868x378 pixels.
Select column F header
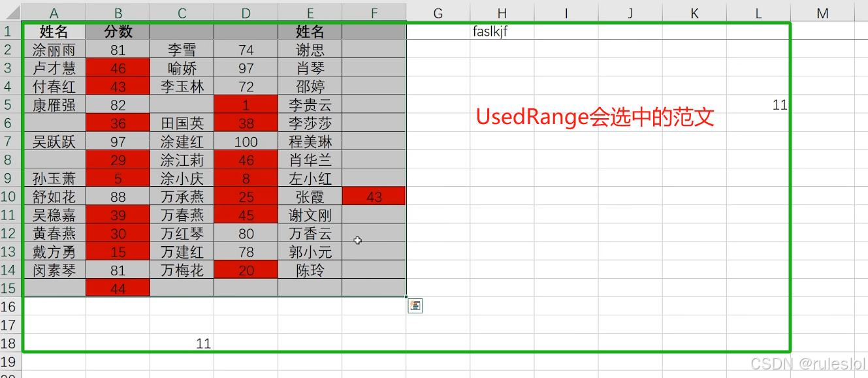pyautogui.click(x=374, y=13)
